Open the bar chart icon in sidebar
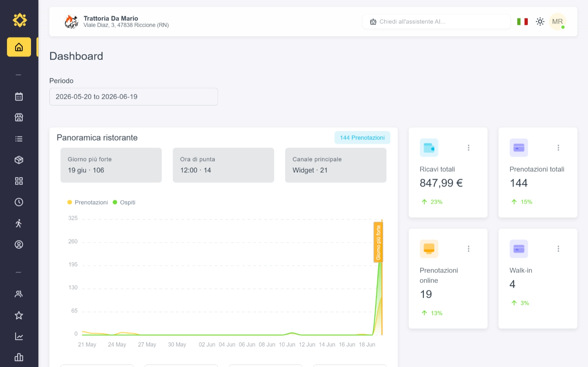Image resolution: width=588 pixels, height=367 pixels. coord(19,357)
